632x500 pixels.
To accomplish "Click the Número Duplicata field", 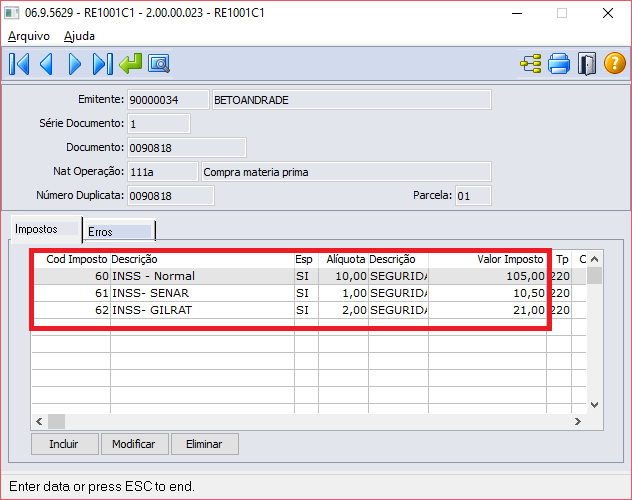I will [170, 196].
